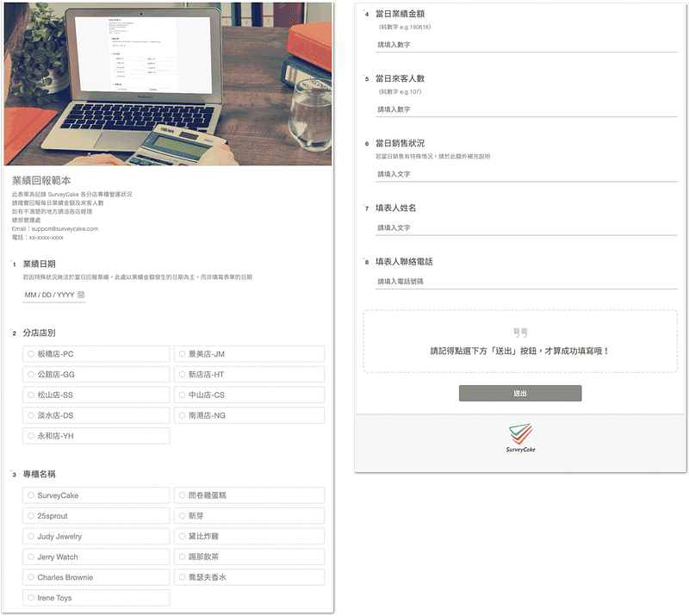Click the 請記得點選下方「送出」按鈕 reminder text

520,351
